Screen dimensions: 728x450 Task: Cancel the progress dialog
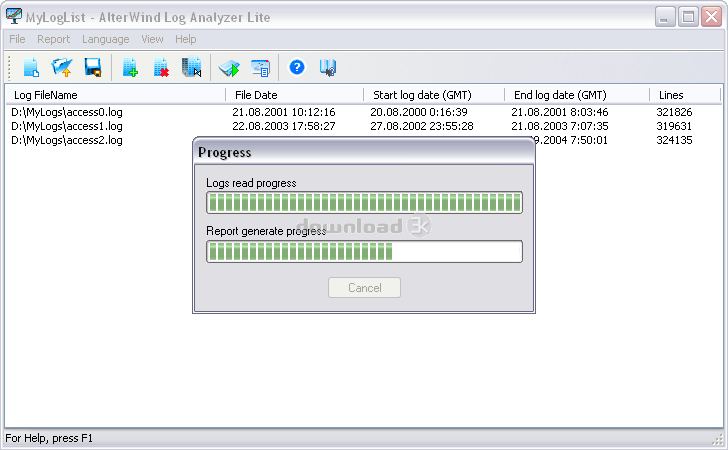pyautogui.click(x=364, y=288)
